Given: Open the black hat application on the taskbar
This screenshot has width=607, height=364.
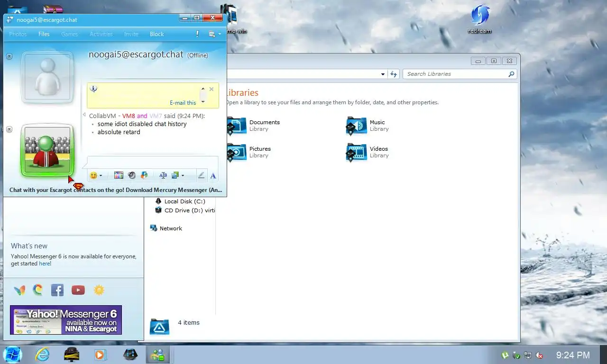Looking at the screenshot, I should click(x=72, y=355).
